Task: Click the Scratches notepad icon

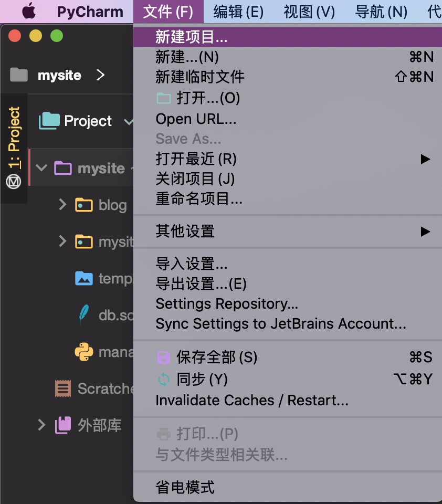Action: click(62, 388)
